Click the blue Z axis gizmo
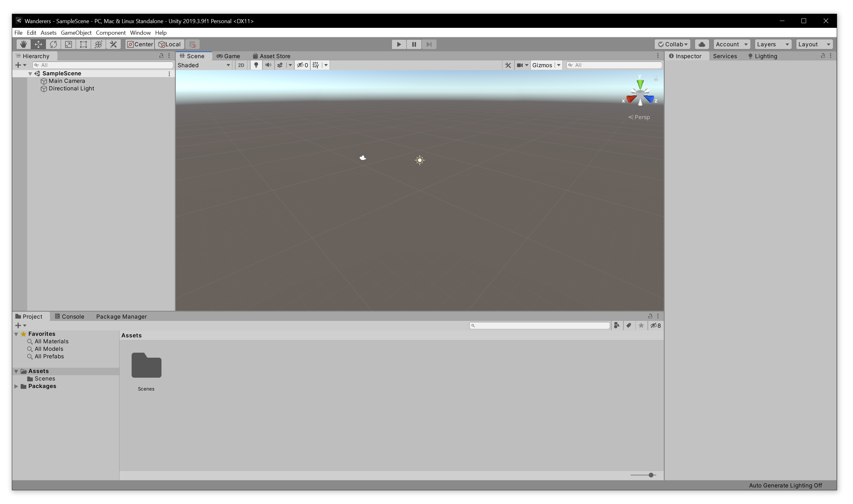The image size is (853, 504). (649, 99)
